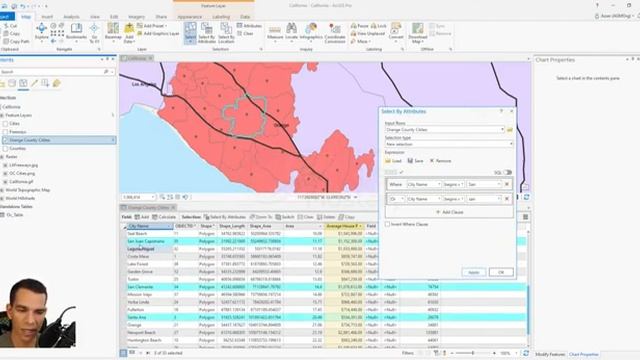
Task: Toggle LAFreeways.jpg raster checkbox
Action: point(5,165)
